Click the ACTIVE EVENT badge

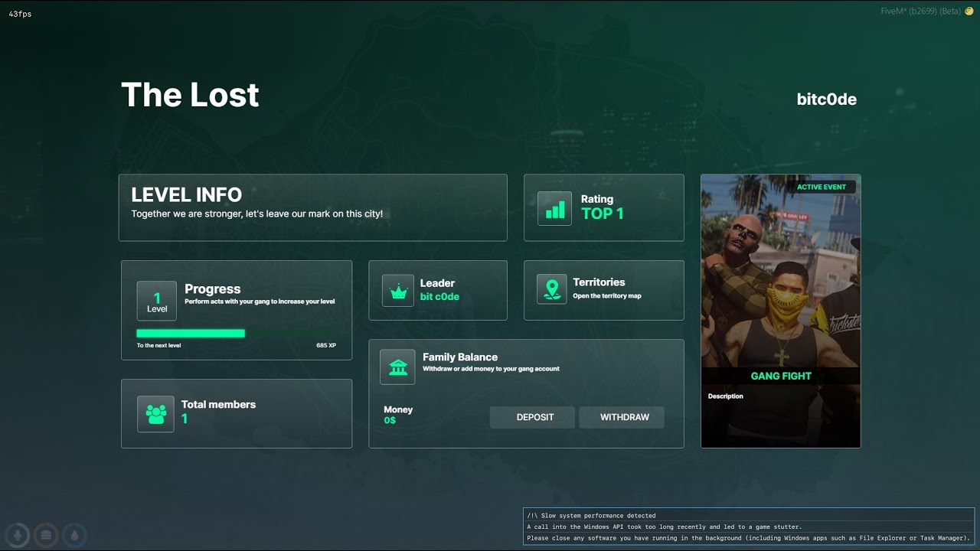[x=822, y=187]
